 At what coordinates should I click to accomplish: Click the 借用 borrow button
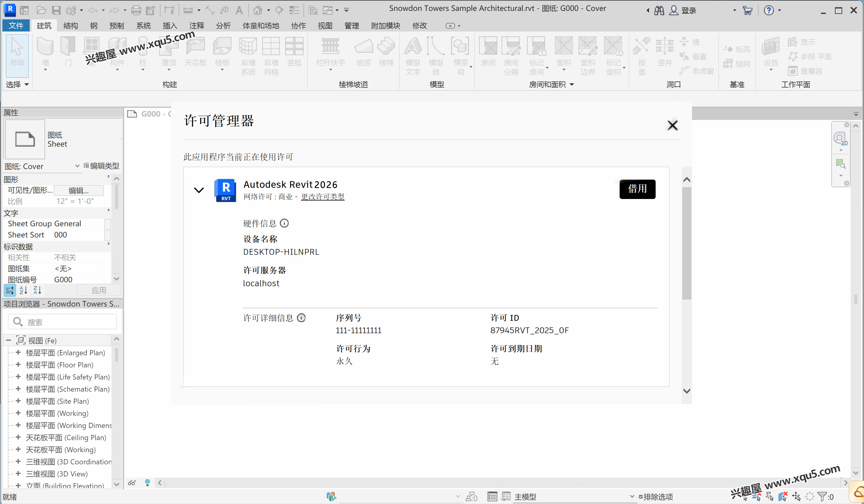637,189
